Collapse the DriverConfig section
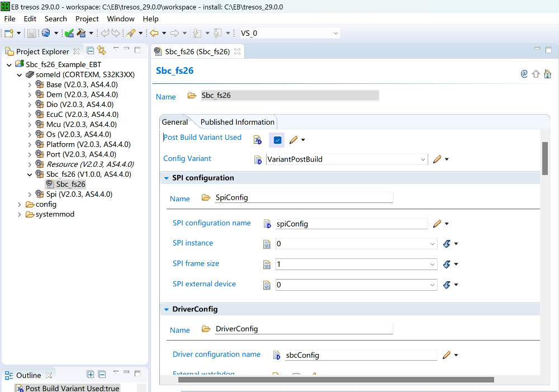 point(167,309)
